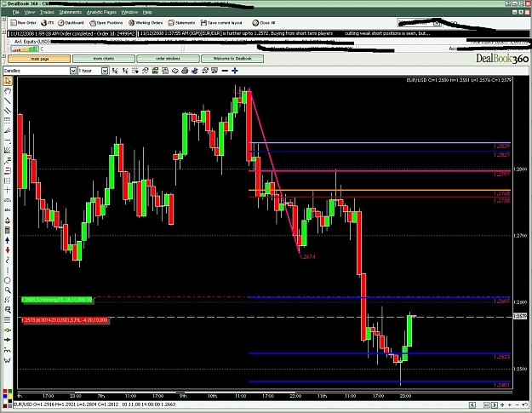Open the Help menu
The width and height of the screenshot is (532, 413).
pos(147,12)
